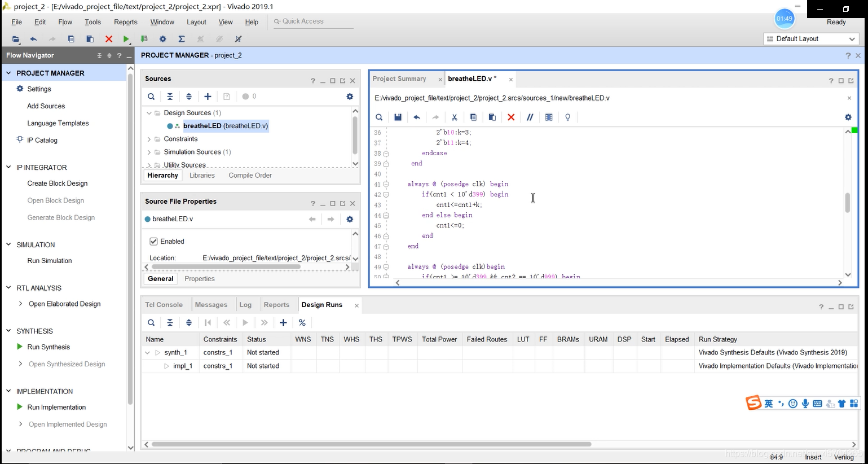Expand the Constraints folder in Sources
Image resolution: width=868 pixels, height=464 pixels.
coord(149,139)
